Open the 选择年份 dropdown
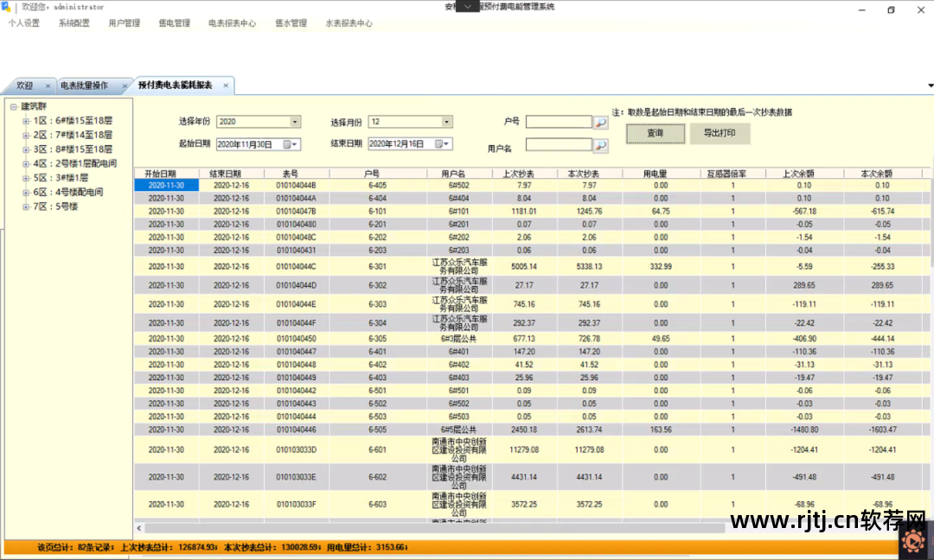Image resolution: width=934 pixels, height=560 pixels. coord(294,122)
